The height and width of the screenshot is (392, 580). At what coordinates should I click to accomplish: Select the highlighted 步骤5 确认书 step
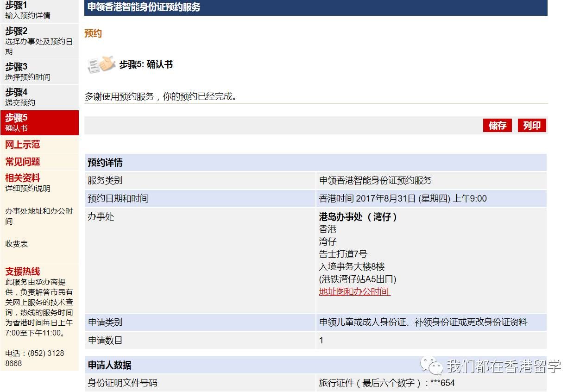[x=39, y=123]
